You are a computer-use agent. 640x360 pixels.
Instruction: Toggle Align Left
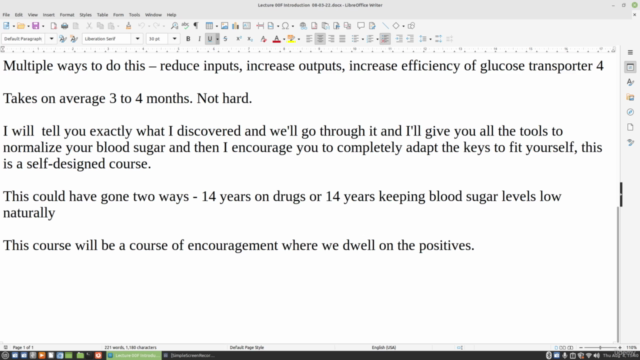click(x=309, y=39)
